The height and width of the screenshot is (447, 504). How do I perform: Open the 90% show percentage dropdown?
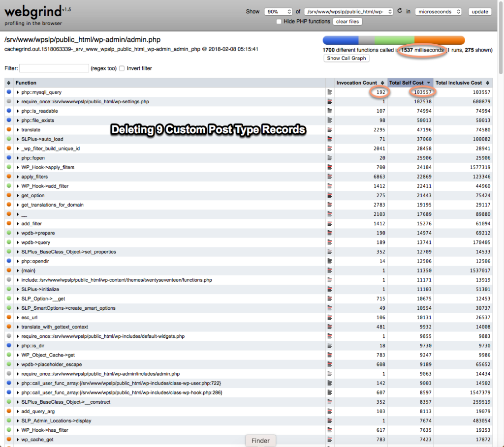[x=278, y=12]
